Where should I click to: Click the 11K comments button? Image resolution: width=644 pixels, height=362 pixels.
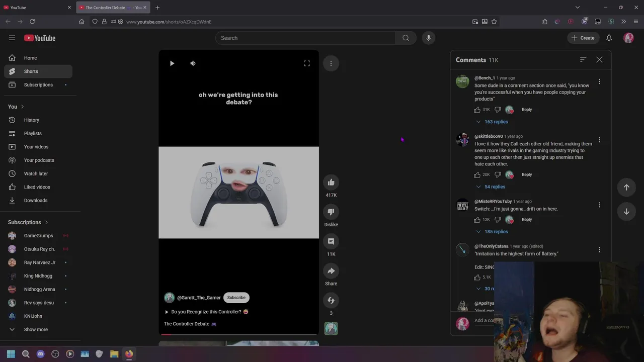pyautogui.click(x=331, y=241)
